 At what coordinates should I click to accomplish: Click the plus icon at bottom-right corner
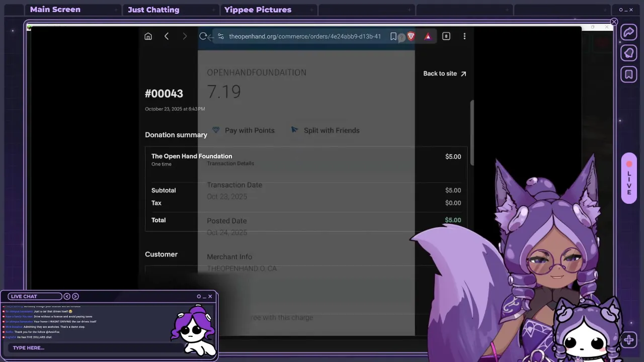pos(629,340)
